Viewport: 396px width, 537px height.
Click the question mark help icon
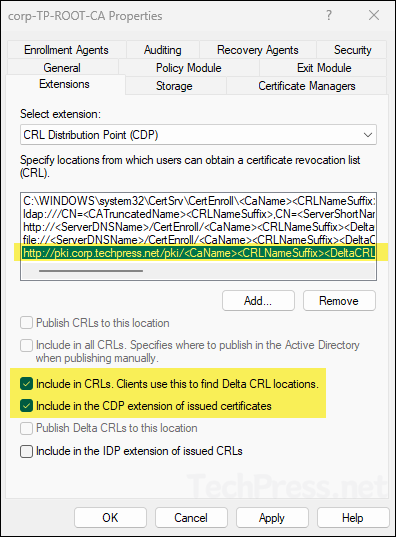329,15
